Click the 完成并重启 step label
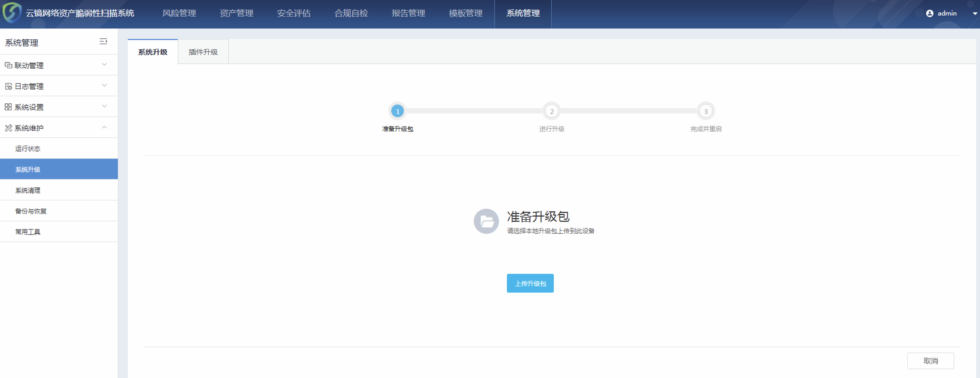This screenshot has width=980, height=378. [x=706, y=129]
